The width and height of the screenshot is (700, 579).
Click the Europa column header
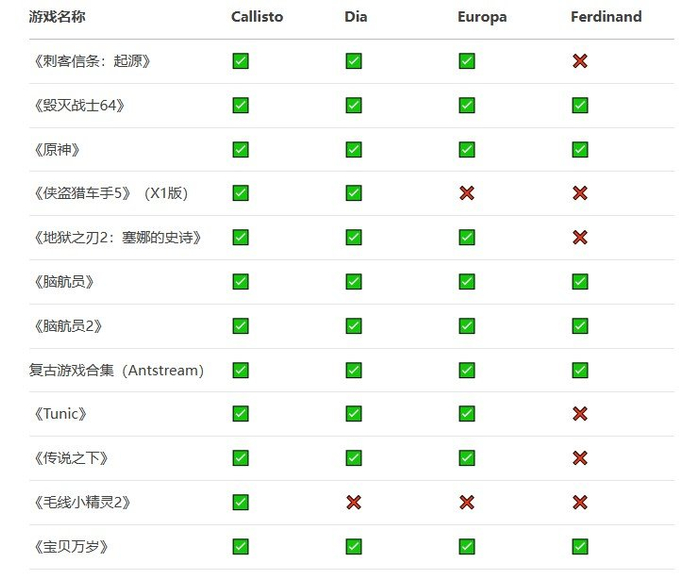coord(482,17)
